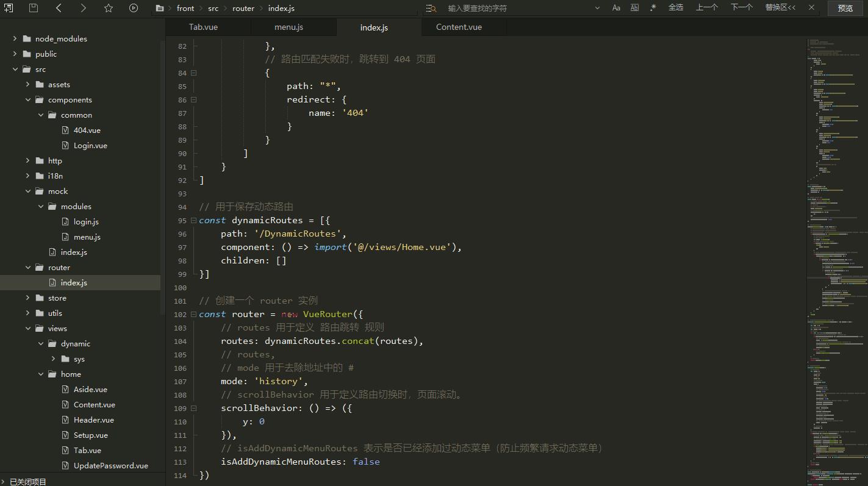This screenshot has width=868, height=486.
Task: Open the Content.vue editor tab
Action: [459, 27]
